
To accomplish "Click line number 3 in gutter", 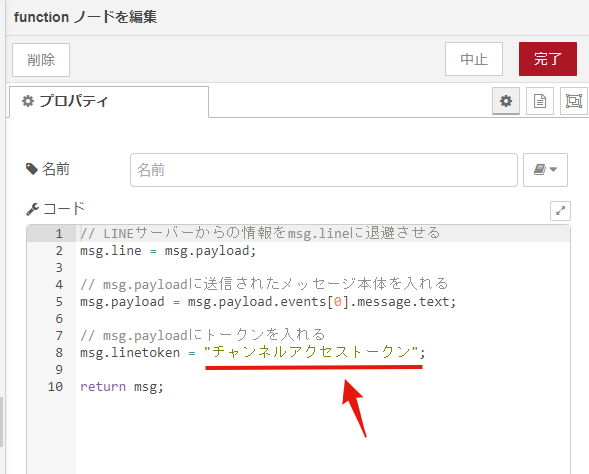I will click(59, 268).
